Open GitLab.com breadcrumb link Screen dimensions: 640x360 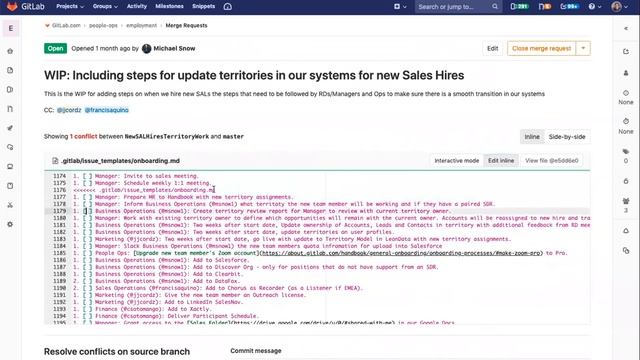(66, 25)
